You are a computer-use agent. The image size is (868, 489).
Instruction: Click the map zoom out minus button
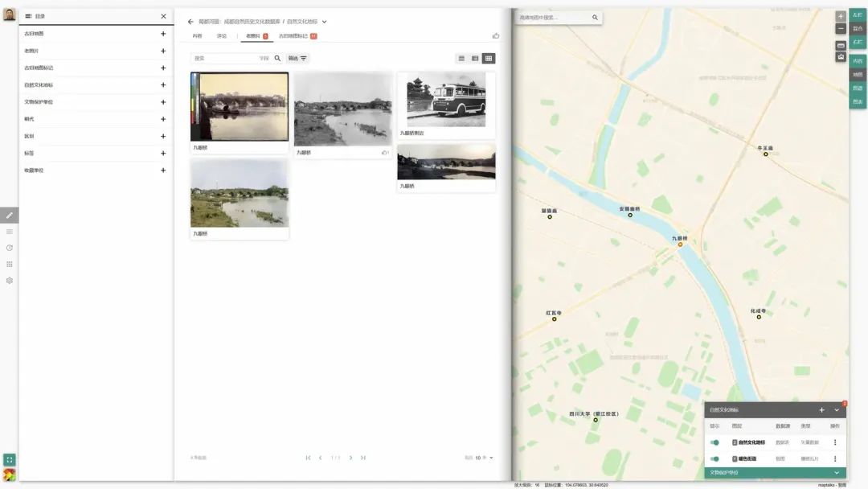(841, 28)
